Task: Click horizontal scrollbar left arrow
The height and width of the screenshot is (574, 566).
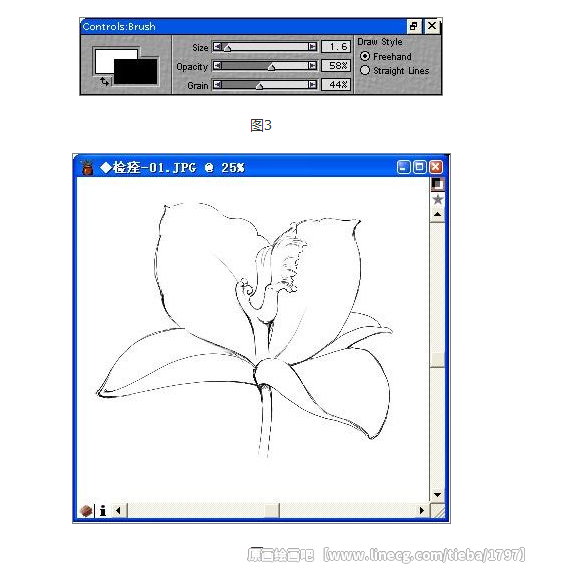Action: [x=118, y=510]
